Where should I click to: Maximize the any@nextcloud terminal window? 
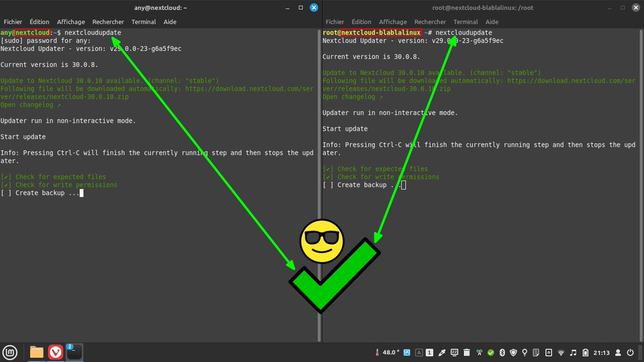click(301, 8)
